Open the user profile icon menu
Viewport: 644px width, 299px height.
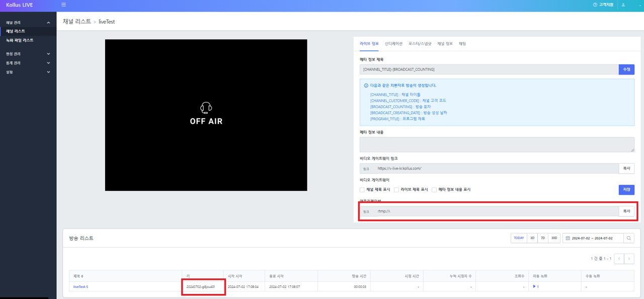point(623,5)
